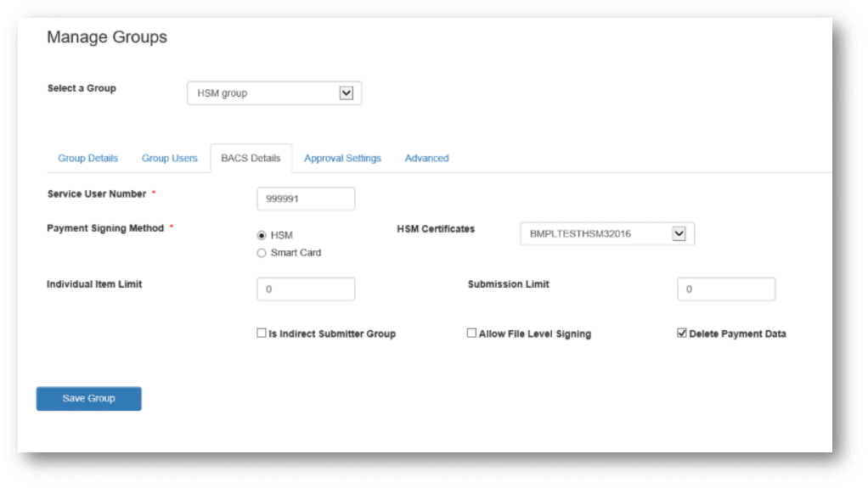868x488 pixels.
Task: Click the HSM Certificates label
Action: point(436,229)
